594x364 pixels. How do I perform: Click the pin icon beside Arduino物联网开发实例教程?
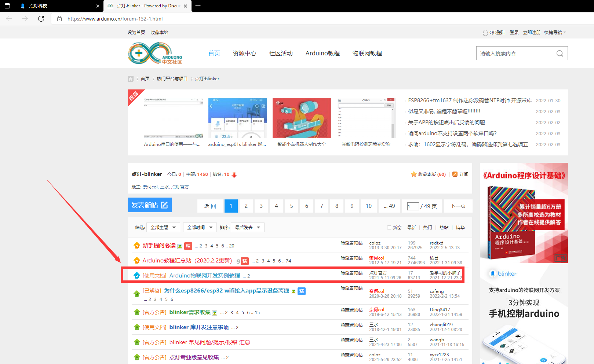[x=136, y=276]
